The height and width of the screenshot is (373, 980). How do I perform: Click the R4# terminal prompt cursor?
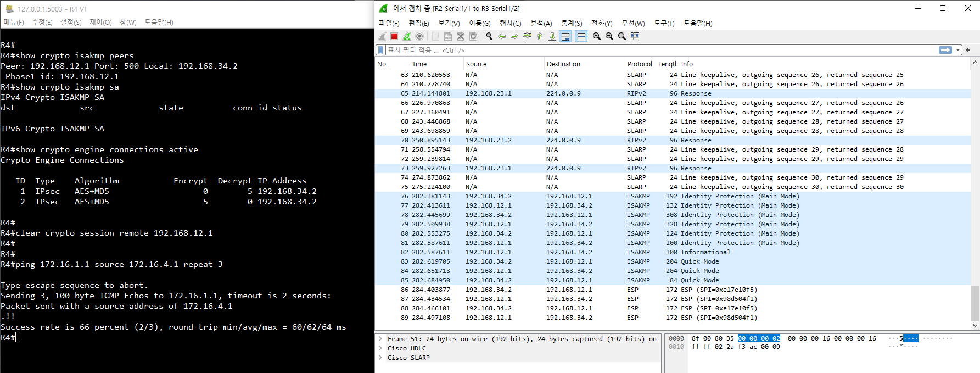(18, 337)
